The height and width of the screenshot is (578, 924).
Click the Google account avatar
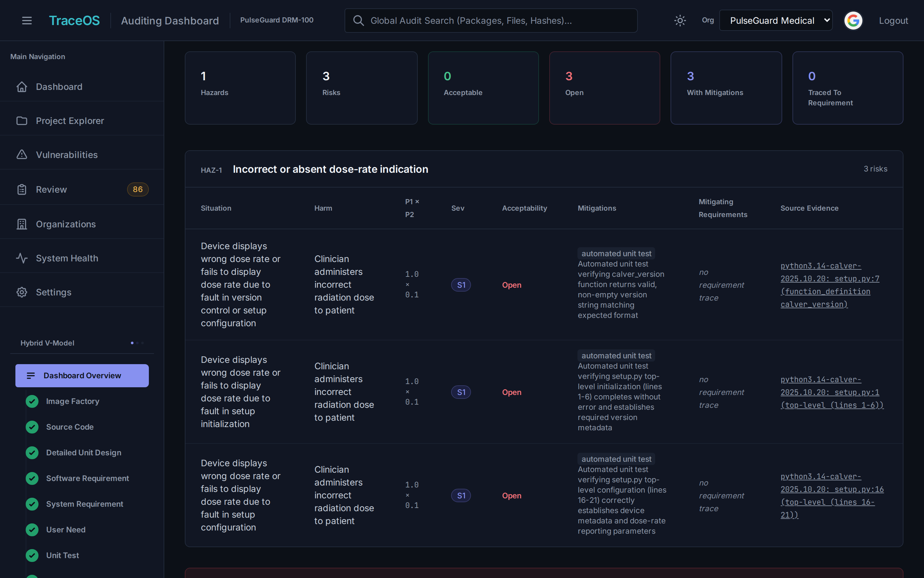853,21
